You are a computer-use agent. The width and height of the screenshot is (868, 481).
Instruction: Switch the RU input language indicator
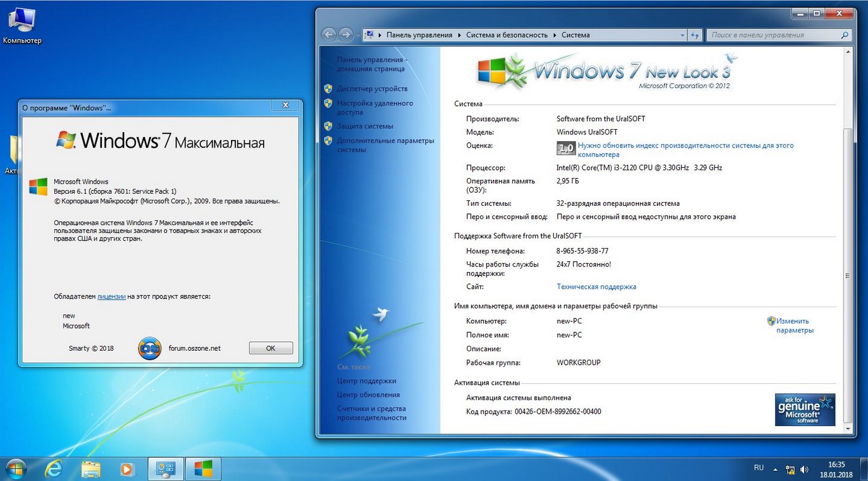pos(758,468)
